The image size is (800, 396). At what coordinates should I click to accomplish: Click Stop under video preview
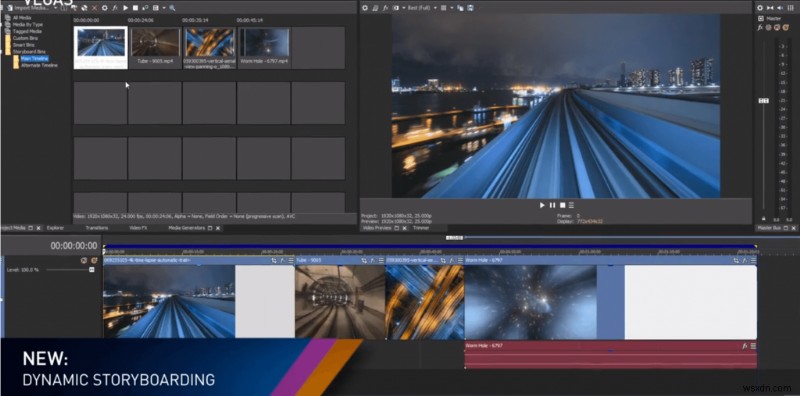point(562,205)
